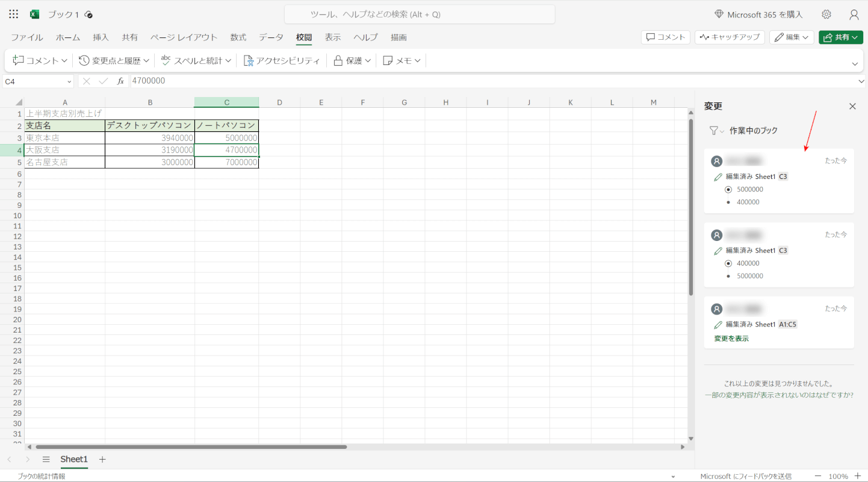Zoom in with the plus icon
868x482 pixels.
[858, 476]
